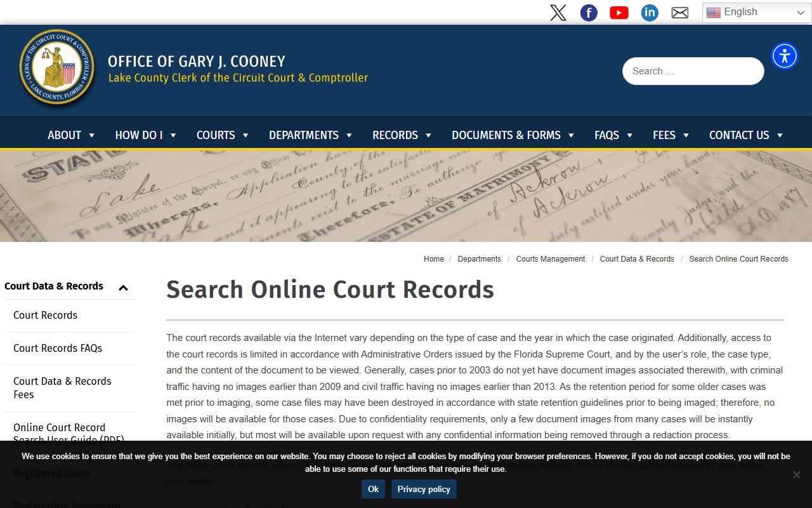This screenshot has height=508, width=812.
Task: Open the FEES menu item
Action: point(664,135)
